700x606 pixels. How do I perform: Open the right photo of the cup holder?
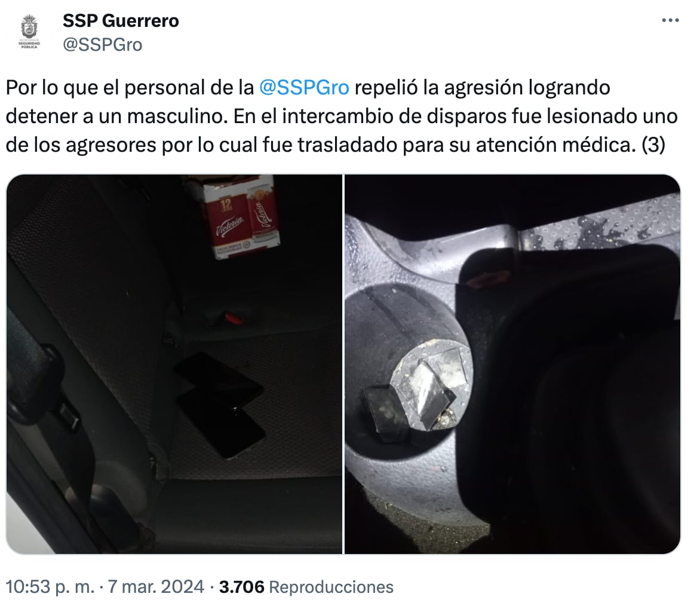coord(512,364)
